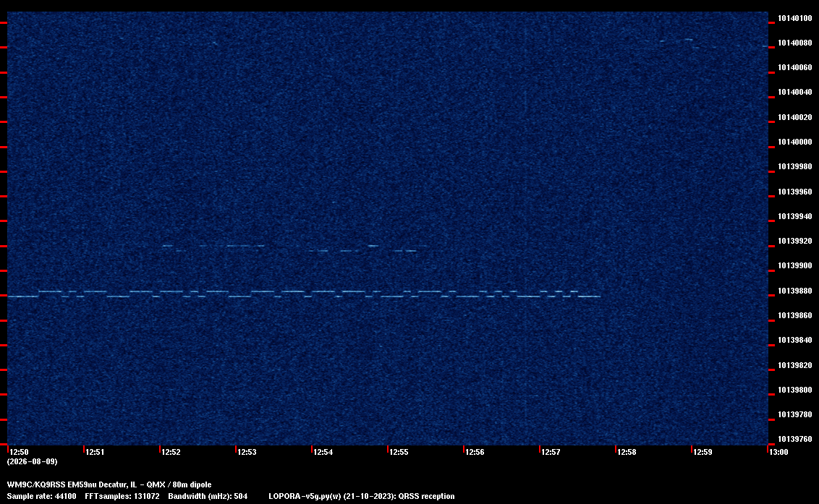819x504 pixels.
Task: Click the 10140060 frequency label
Action: (795, 67)
